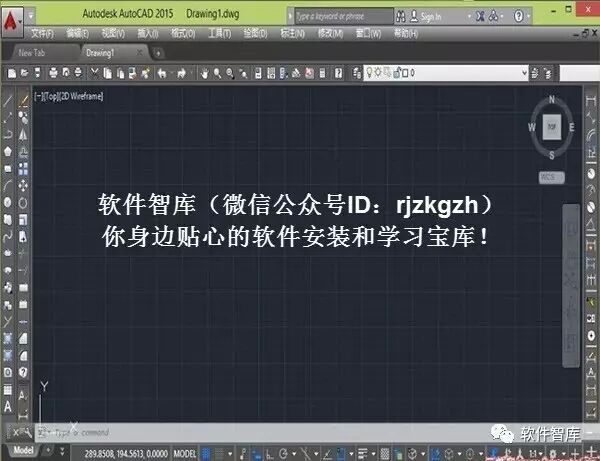
Task: Expand the layer 0 dropdown list
Action: 525,72
